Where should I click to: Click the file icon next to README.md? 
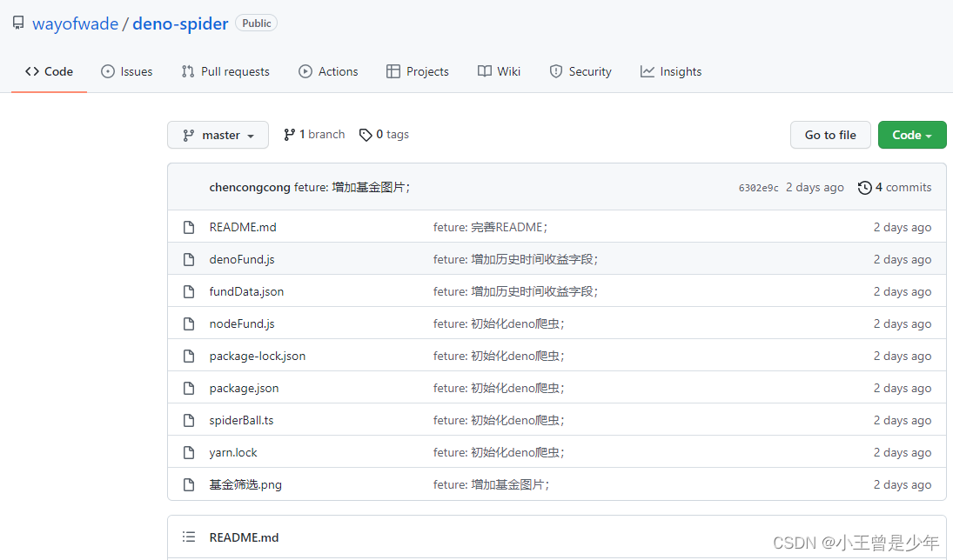[189, 228]
